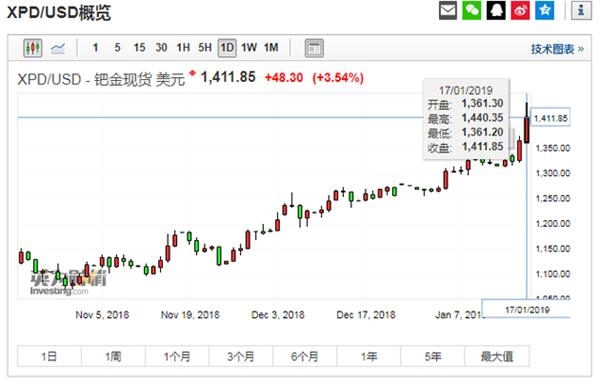Choose the 15 minute interval

(139, 48)
